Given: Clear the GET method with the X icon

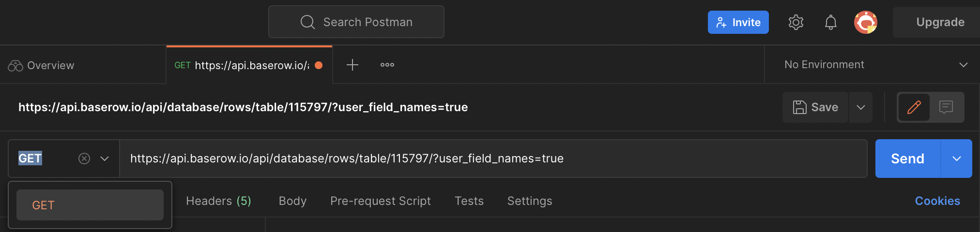Looking at the screenshot, I should [84, 159].
